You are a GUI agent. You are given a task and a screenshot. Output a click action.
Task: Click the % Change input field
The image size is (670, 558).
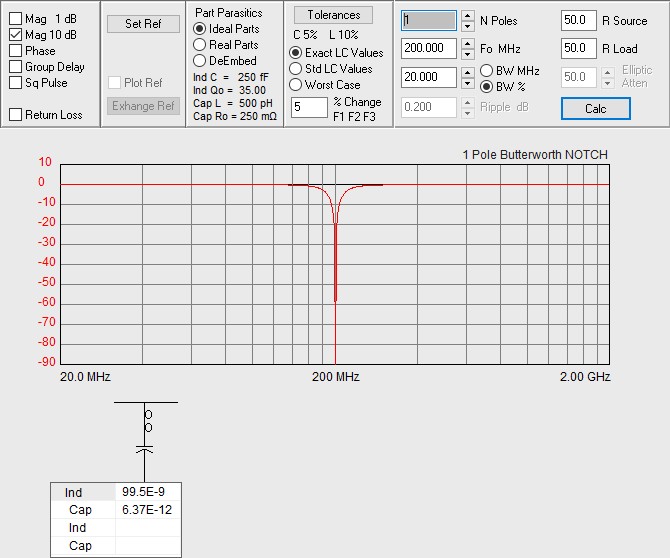tap(309, 107)
